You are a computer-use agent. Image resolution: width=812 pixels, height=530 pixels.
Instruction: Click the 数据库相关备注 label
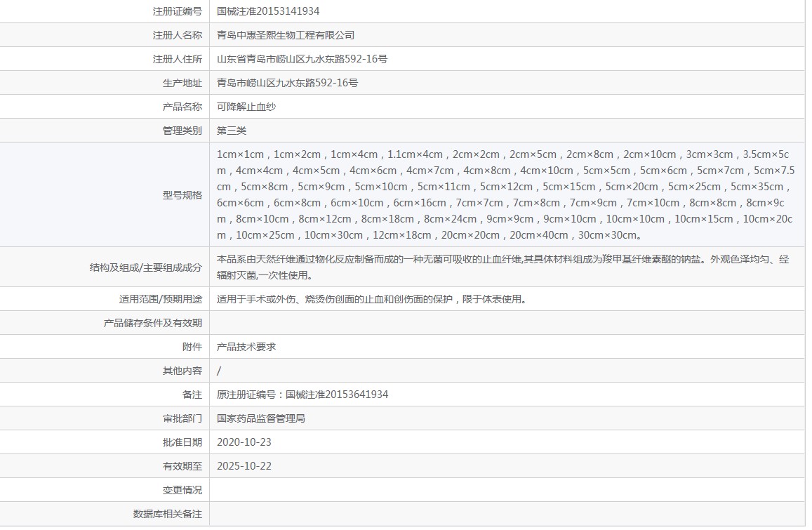pos(167,513)
